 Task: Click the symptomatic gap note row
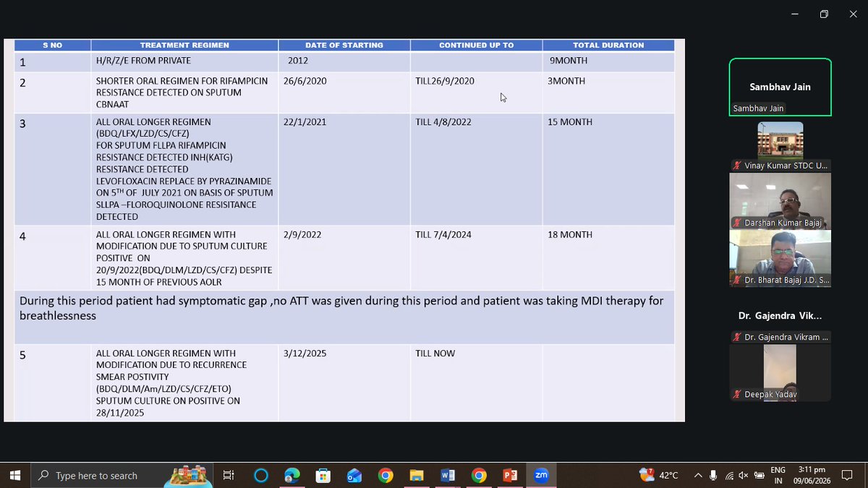tap(344, 317)
